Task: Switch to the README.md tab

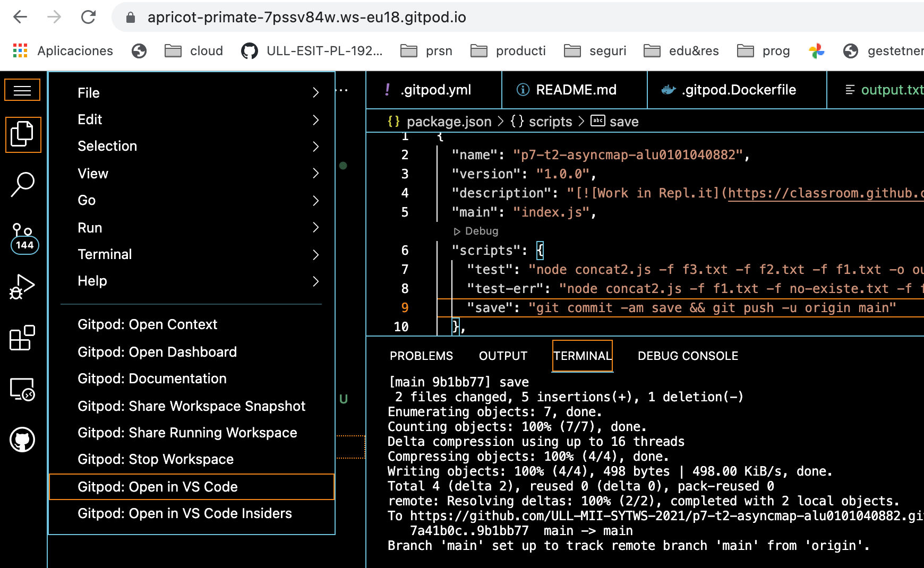Action: (x=575, y=90)
